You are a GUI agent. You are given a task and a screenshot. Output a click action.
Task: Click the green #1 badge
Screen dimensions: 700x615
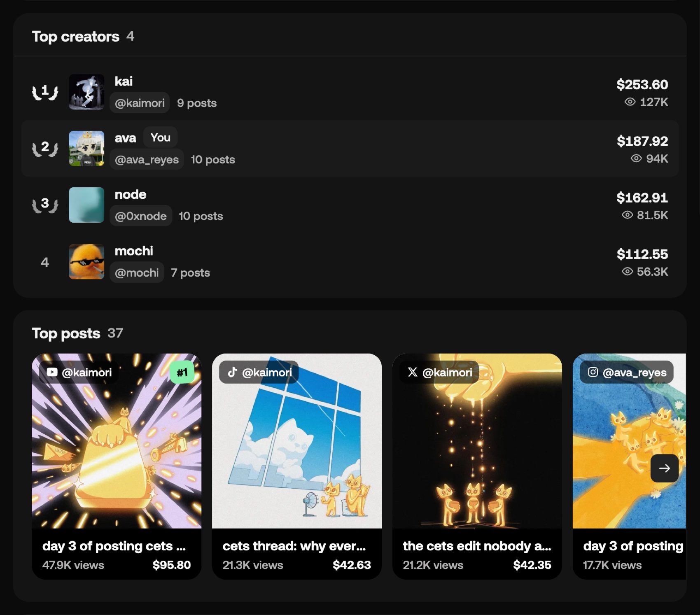[x=182, y=373]
